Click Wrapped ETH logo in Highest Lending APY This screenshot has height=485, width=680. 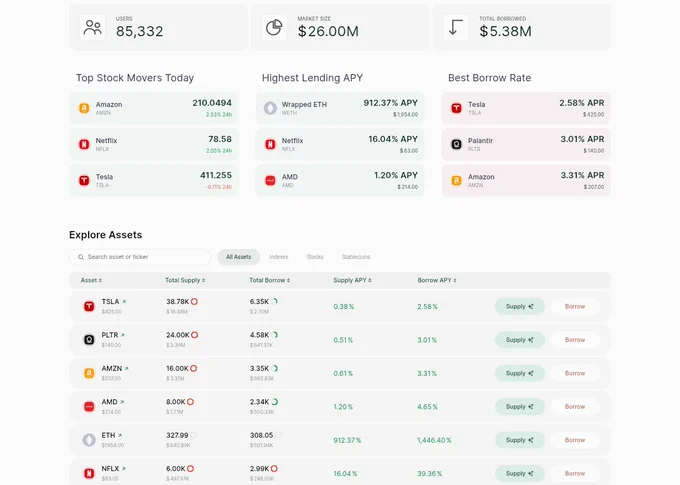click(270, 108)
